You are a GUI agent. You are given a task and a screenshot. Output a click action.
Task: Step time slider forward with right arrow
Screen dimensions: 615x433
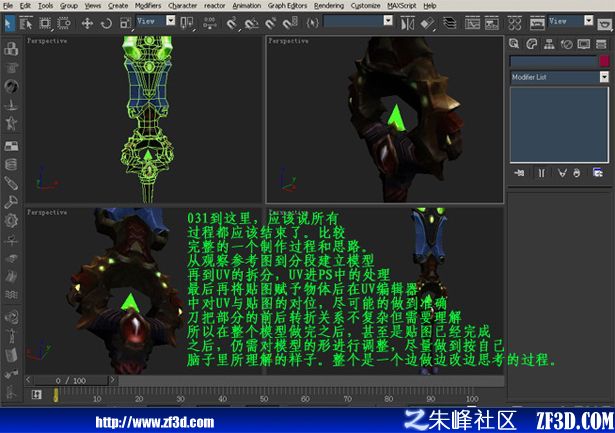(x=113, y=380)
